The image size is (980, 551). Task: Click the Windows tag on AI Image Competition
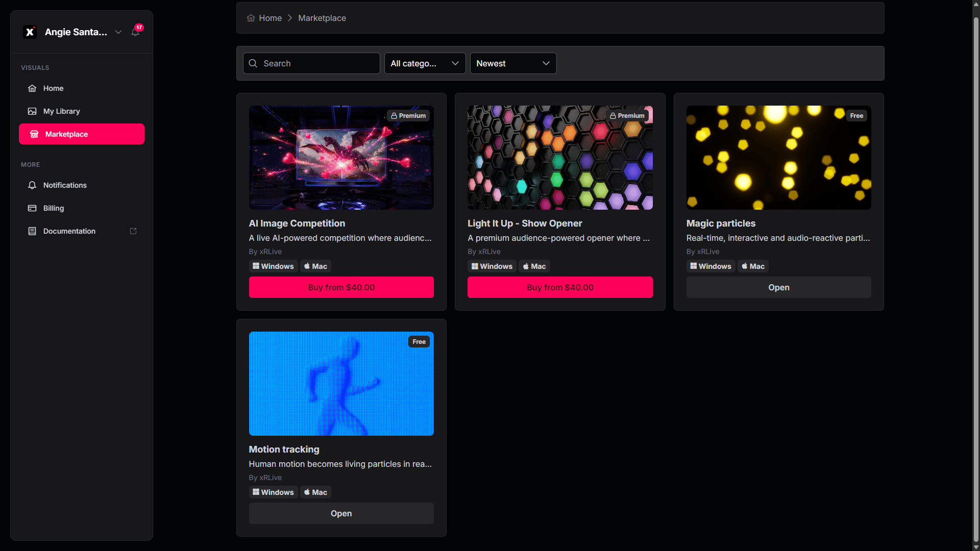point(273,266)
